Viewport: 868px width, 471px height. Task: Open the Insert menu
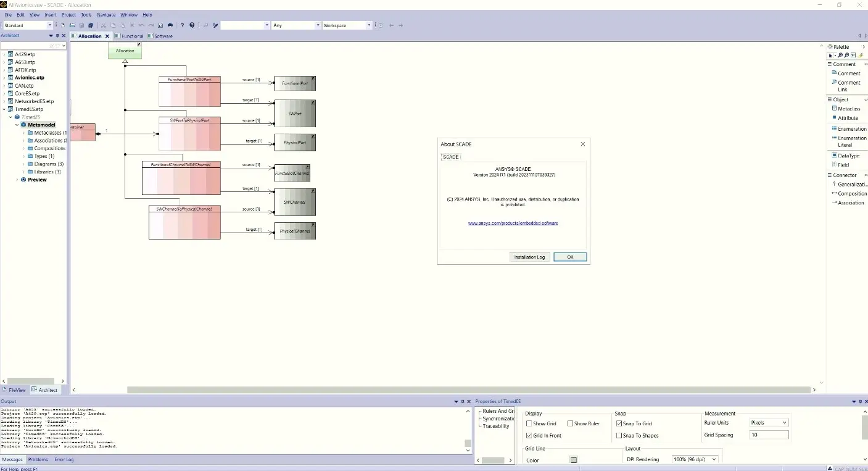tap(50, 15)
